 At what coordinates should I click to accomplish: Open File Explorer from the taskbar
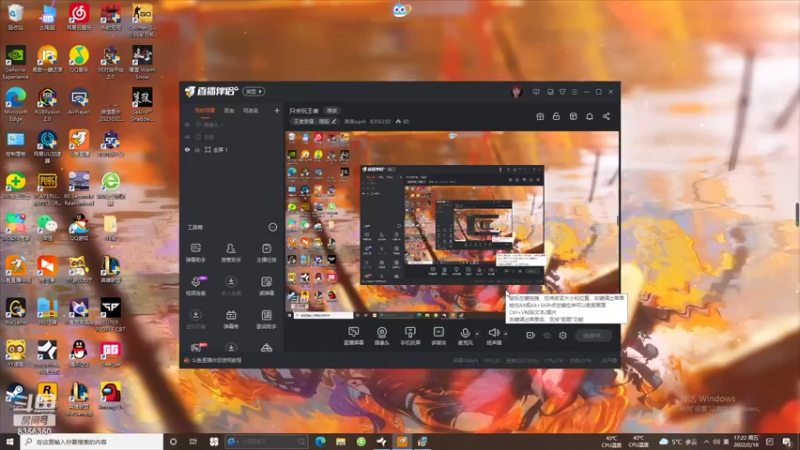tap(341, 441)
